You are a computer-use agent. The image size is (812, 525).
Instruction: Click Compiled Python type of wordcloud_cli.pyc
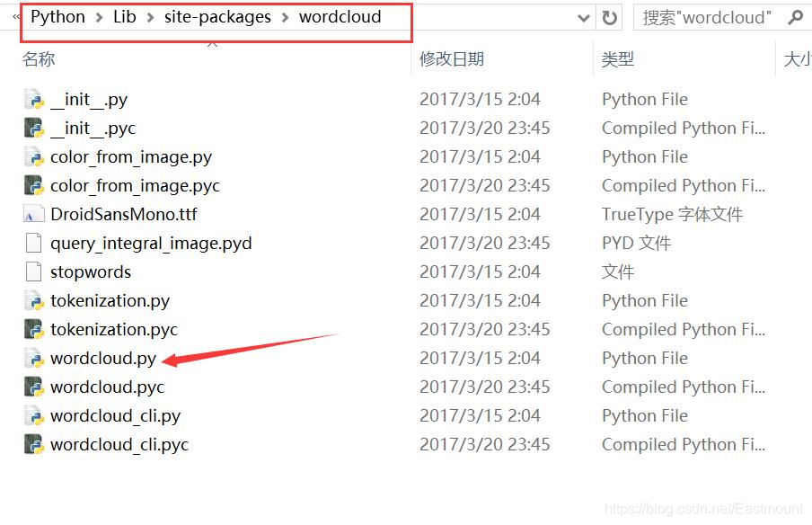[684, 444]
